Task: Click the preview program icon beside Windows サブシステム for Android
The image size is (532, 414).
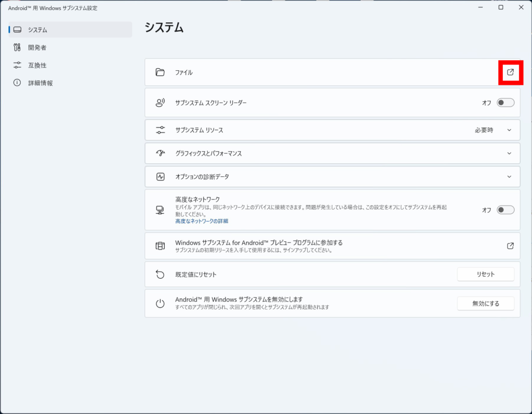Action: click(160, 246)
